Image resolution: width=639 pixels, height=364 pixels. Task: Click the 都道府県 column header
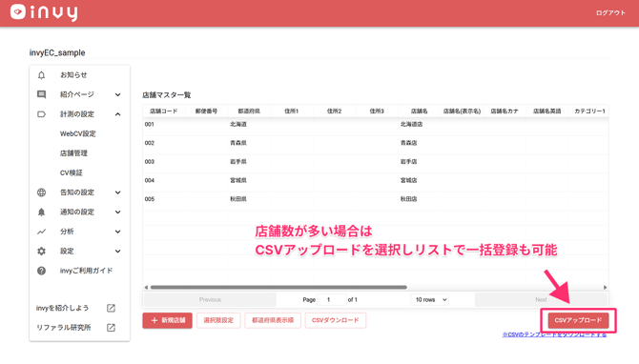point(249,111)
